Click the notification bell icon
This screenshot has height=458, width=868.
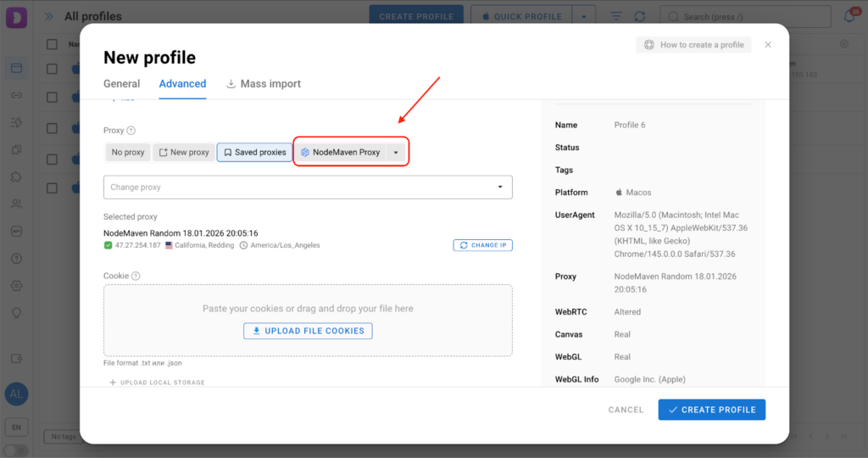[849, 16]
